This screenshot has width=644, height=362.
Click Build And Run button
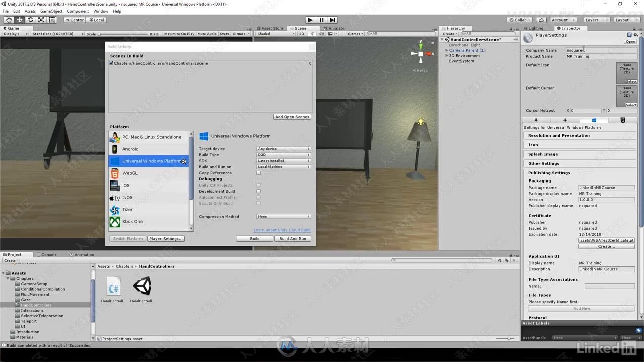click(x=293, y=239)
